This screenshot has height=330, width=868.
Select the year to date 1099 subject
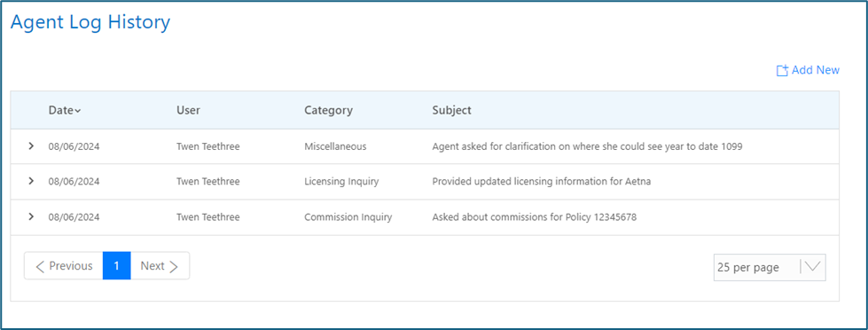click(587, 146)
